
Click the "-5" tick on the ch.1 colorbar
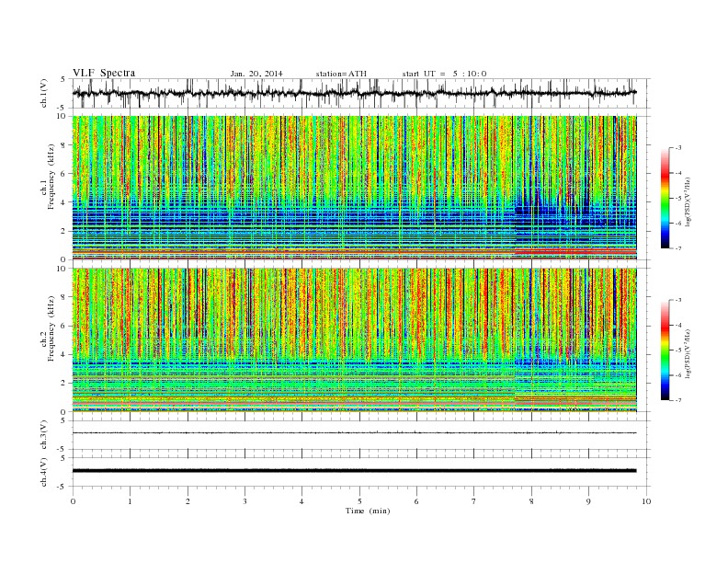coord(677,199)
